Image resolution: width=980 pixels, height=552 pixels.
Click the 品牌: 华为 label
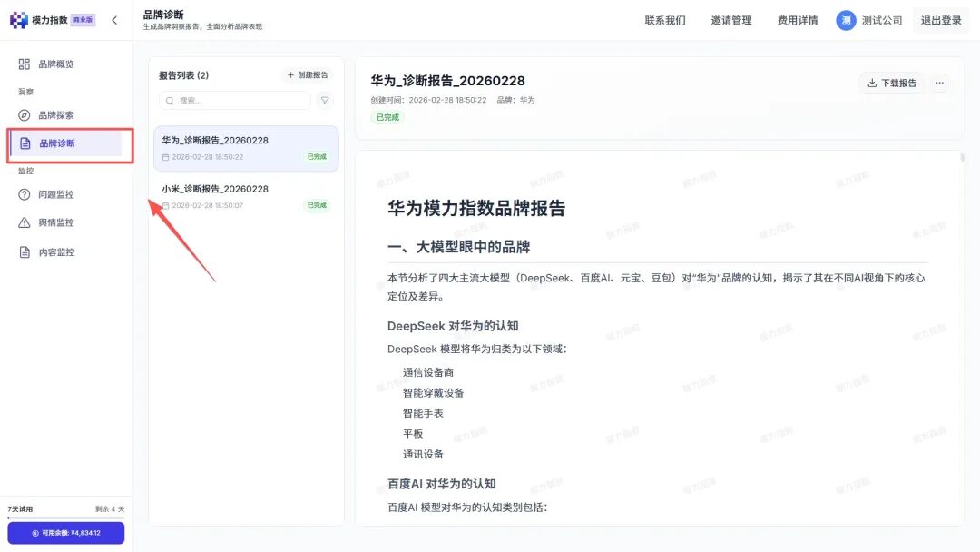(x=515, y=100)
